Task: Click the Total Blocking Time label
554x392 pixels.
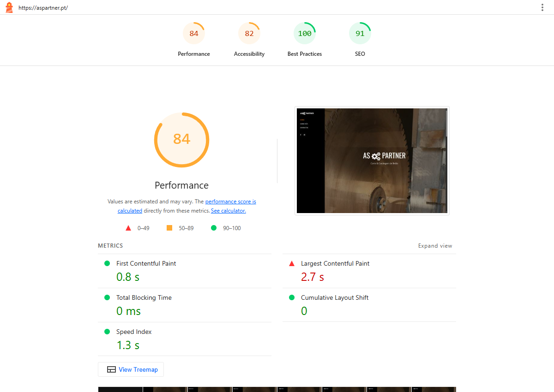Action: pos(144,297)
